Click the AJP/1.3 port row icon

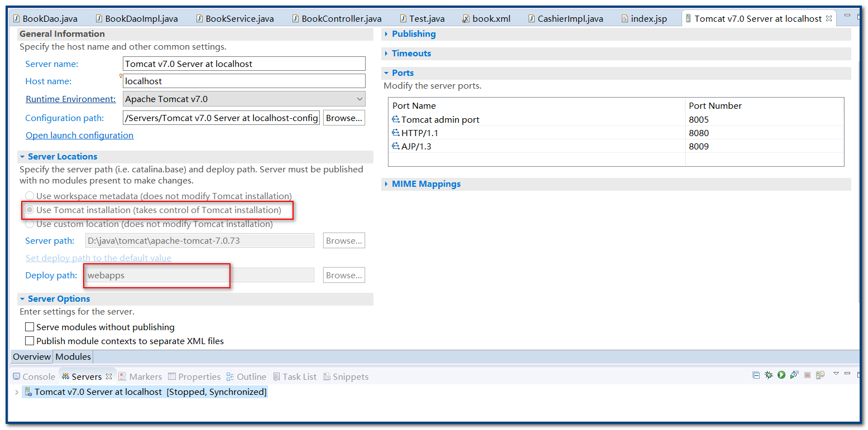396,146
